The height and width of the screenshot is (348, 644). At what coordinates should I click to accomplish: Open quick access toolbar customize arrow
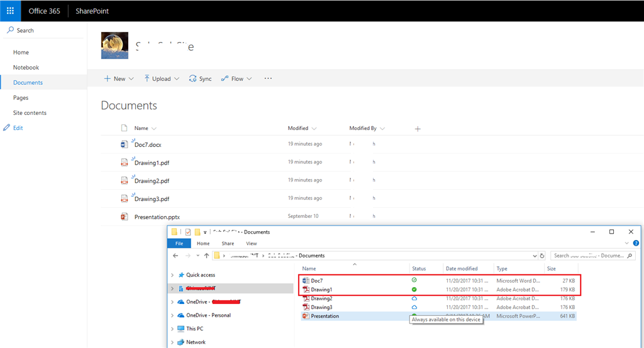(x=205, y=232)
